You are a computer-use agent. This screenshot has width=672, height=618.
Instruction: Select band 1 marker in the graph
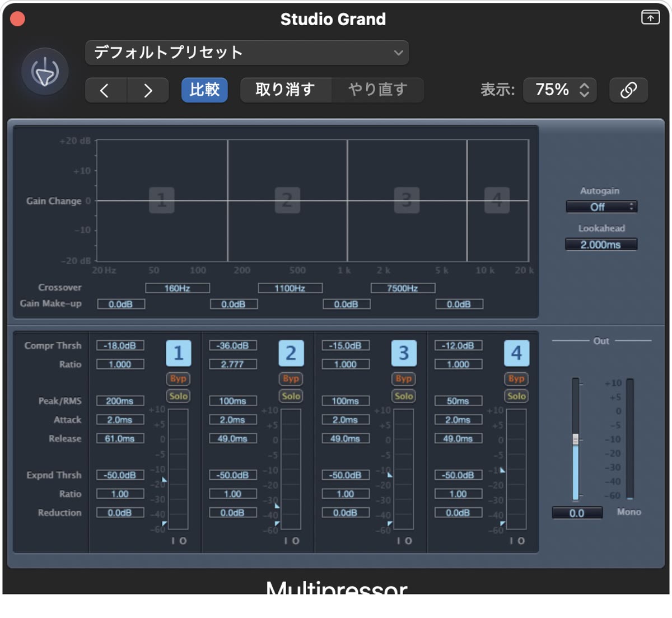point(162,200)
